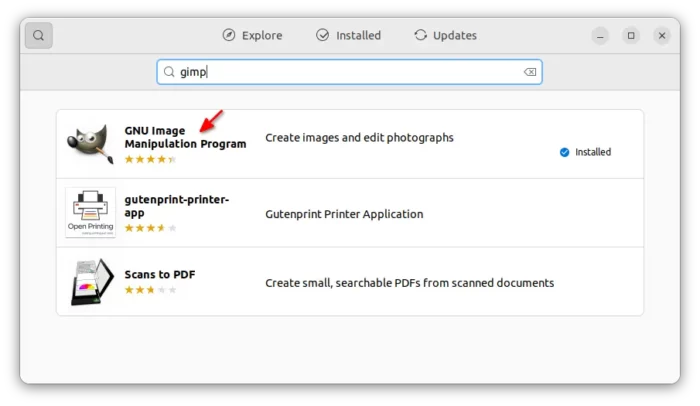The image size is (700, 406).
Task: Minimize the software window
Action: coord(600,36)
